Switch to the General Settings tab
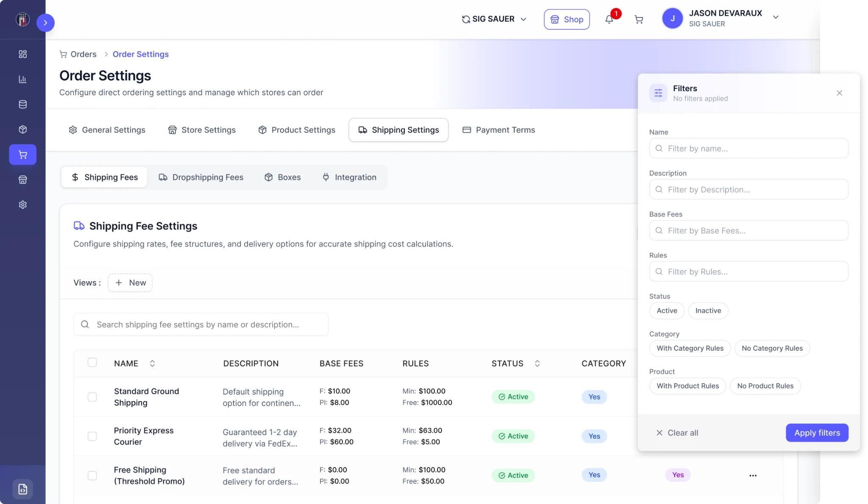Screen dimensions: 868x504 pos(107,130)
